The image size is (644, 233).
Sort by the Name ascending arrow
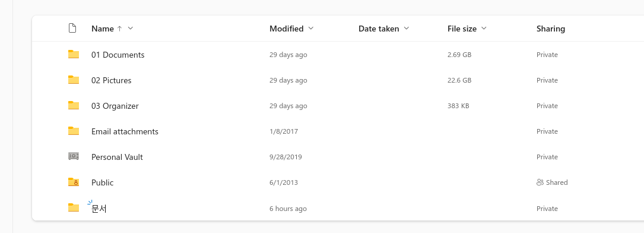coord(119,29)
